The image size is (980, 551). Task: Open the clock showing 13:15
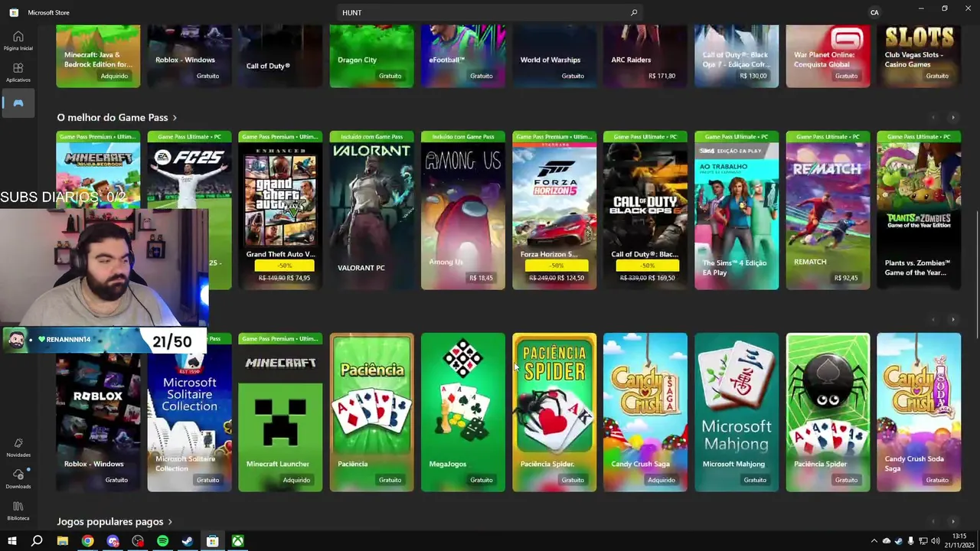pyautogui.click(x=959, y=540)
